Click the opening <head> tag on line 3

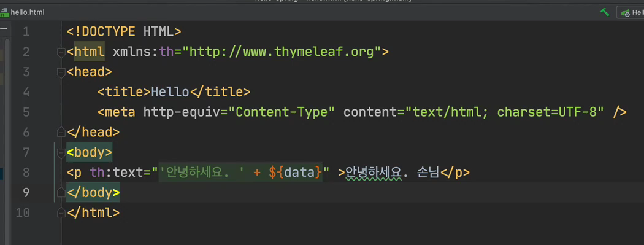point(89,72)
